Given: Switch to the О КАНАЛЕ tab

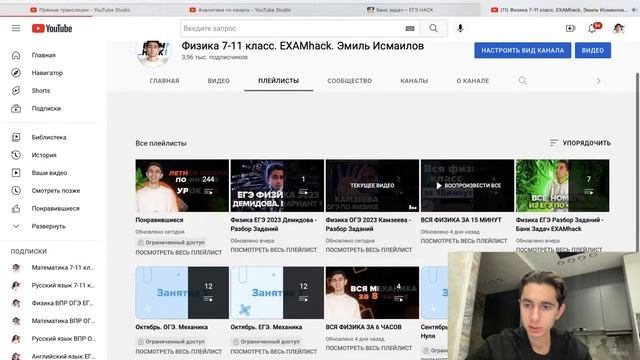Looking at the screenshot, I should (x=473, y=81).
